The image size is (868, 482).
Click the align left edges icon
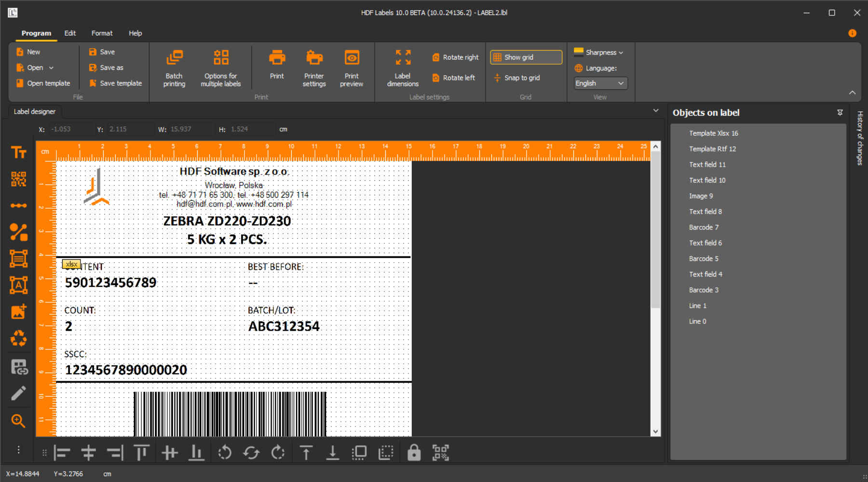pyautogui.click(x=62, y=453)
